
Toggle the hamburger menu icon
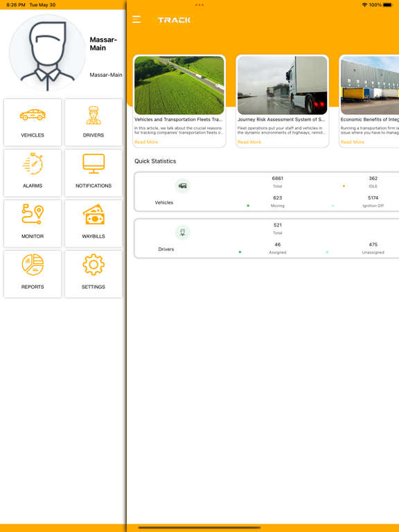click(x=136, y=19)
